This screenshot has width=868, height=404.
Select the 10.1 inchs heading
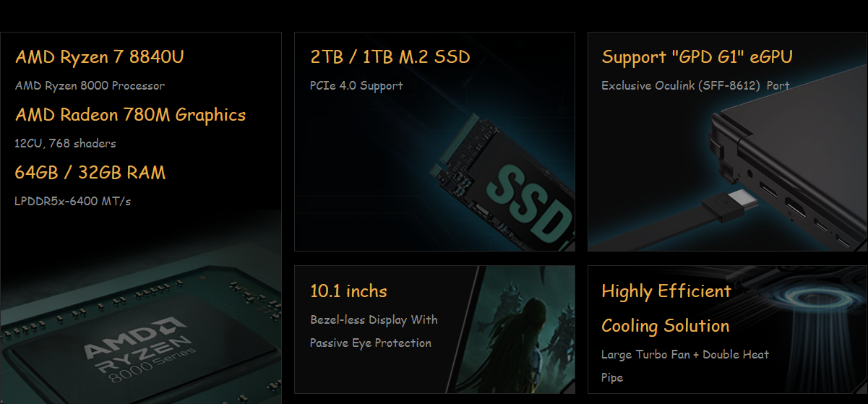[348, 291]
